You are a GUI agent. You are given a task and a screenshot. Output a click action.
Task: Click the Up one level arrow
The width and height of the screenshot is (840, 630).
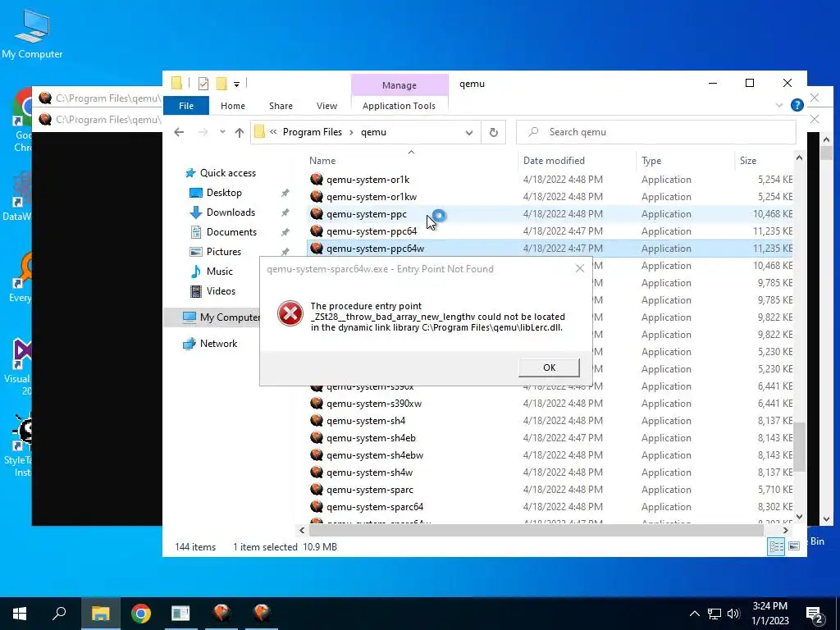(239, 132)
